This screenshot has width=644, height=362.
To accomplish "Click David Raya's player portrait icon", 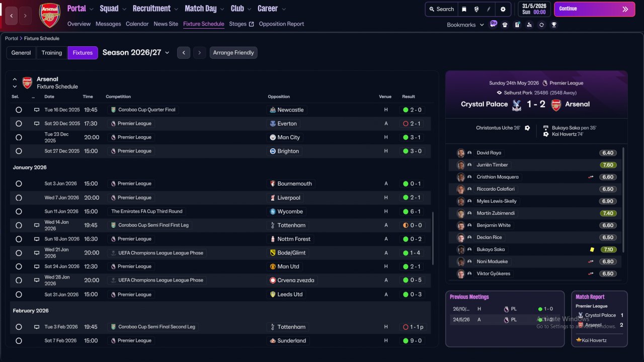I will coord(460,153).
